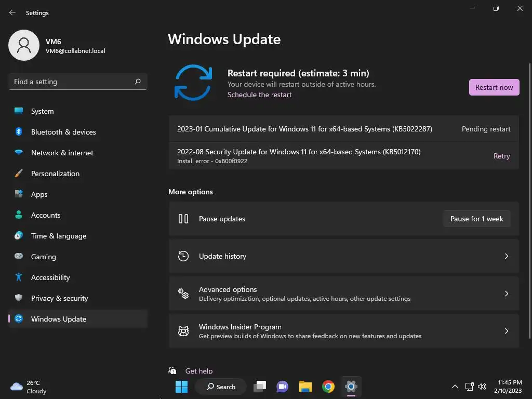532x399 pixels.
Task: Select Privacy & security in the sidebar
Action: [x=78, y=298]
